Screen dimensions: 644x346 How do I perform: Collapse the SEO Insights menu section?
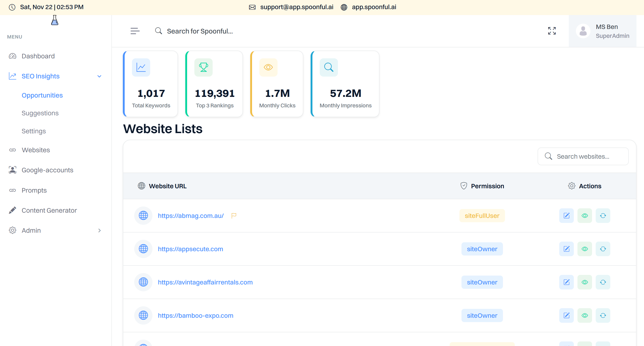[x=99, y=76]
